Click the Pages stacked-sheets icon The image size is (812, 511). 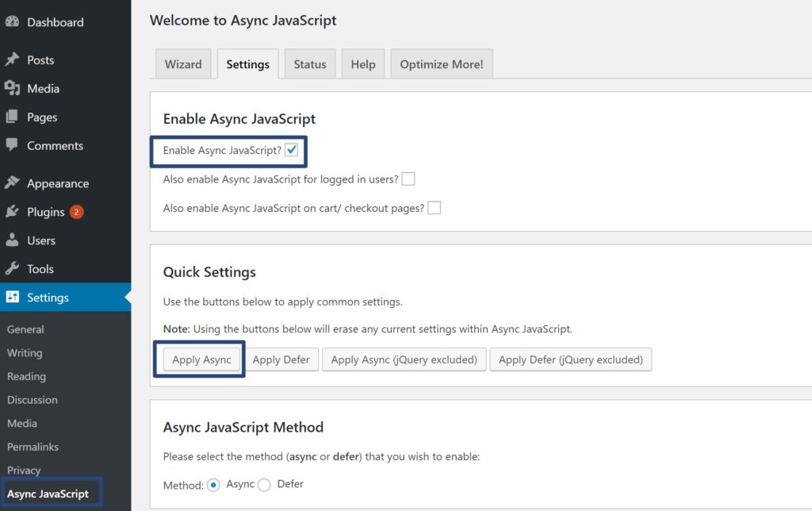tap(12, 117)
